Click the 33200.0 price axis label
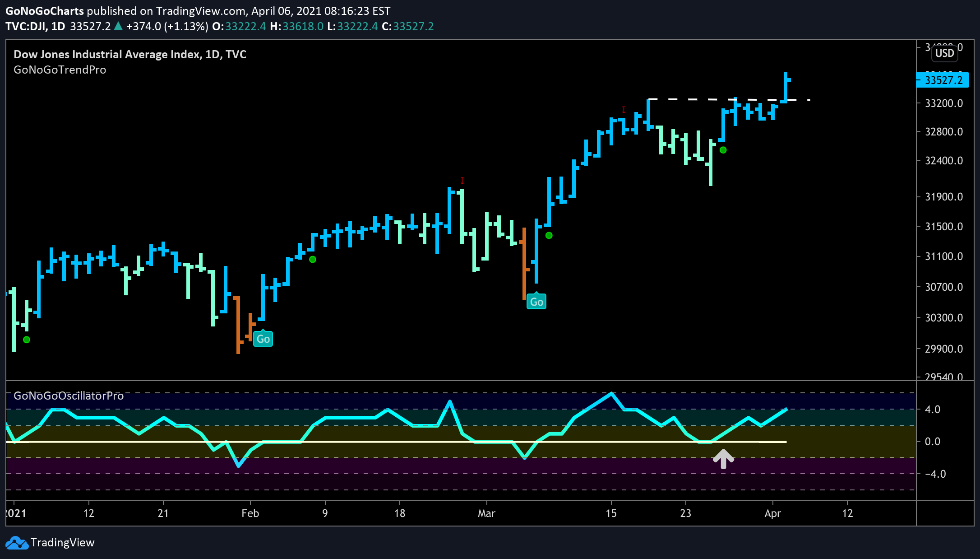This screenshot has width=980, height=559. tap(944, 103)
